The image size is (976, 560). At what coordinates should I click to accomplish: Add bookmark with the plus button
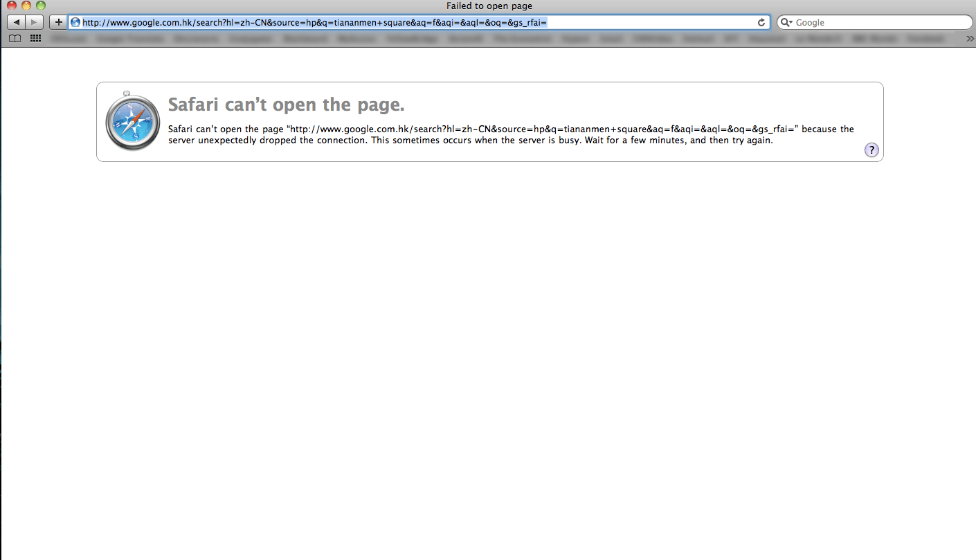pyautogui.click(x=58, y=22)
